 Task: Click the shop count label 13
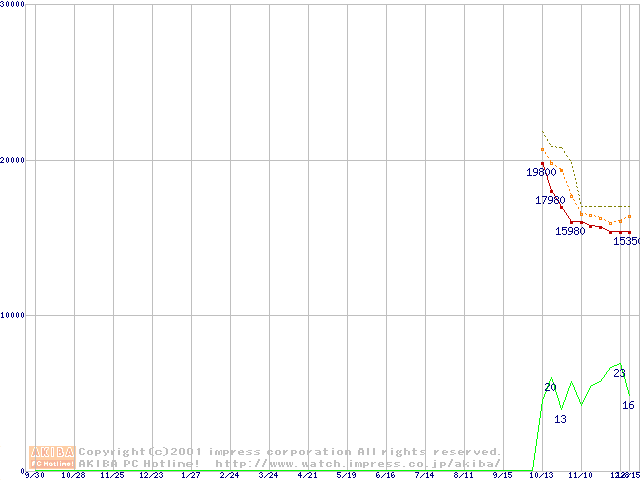[560, 419]
